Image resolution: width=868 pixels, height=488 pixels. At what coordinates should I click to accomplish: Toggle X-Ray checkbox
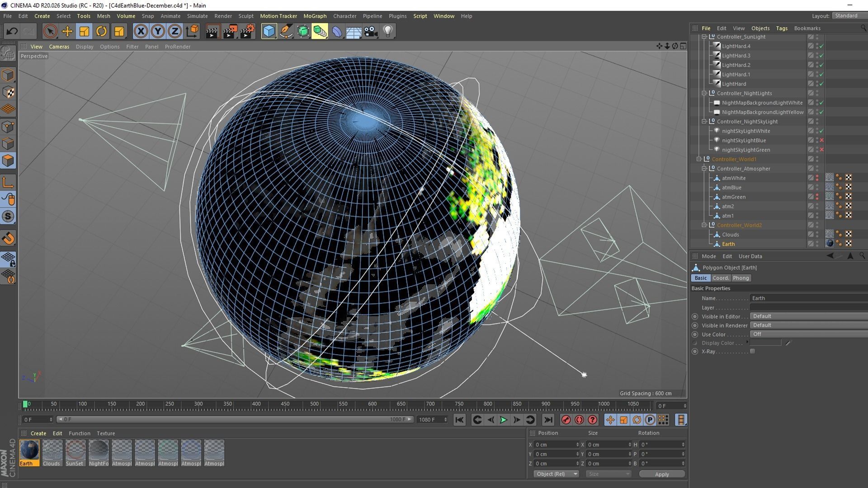(752, 351)
